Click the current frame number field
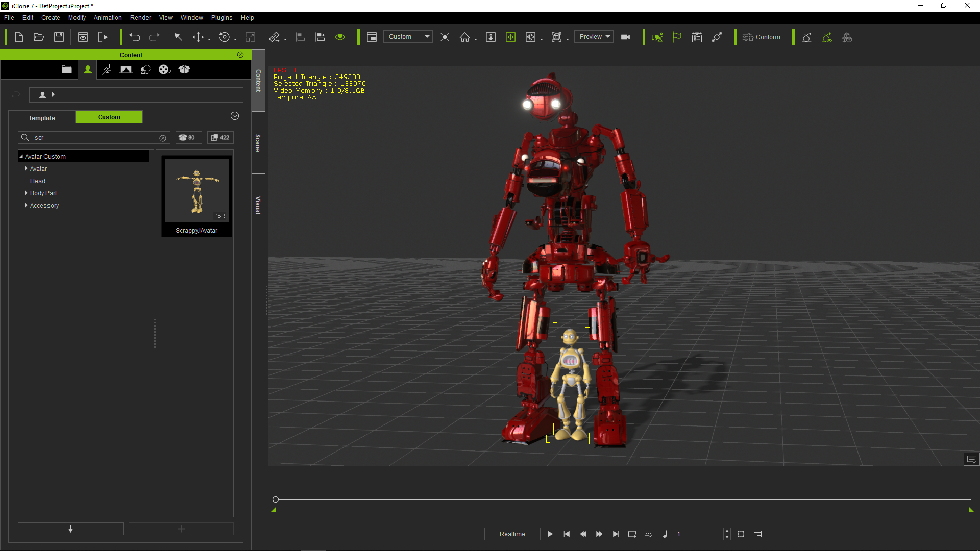Image resolution: width=980 pixels, height=551 pixels. tap(699, 534)
